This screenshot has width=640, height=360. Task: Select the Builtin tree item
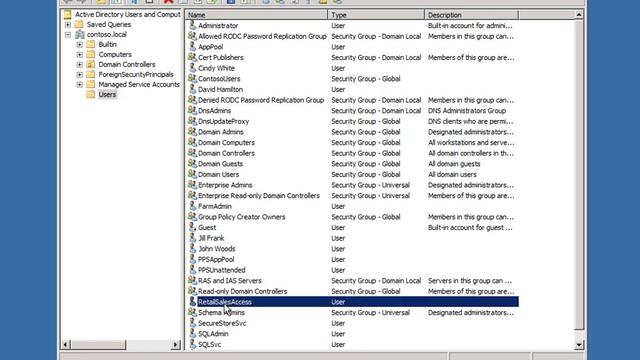pos(107,44)
